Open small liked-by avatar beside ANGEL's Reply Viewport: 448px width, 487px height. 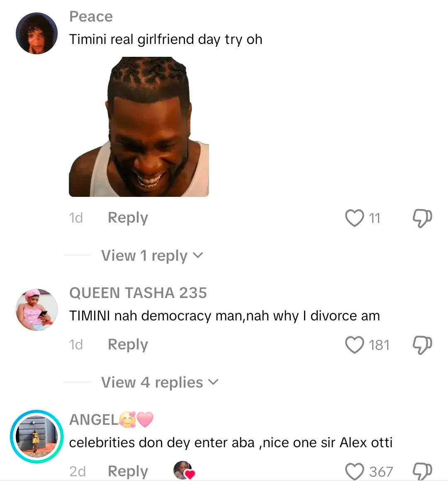tap(183, 470)
